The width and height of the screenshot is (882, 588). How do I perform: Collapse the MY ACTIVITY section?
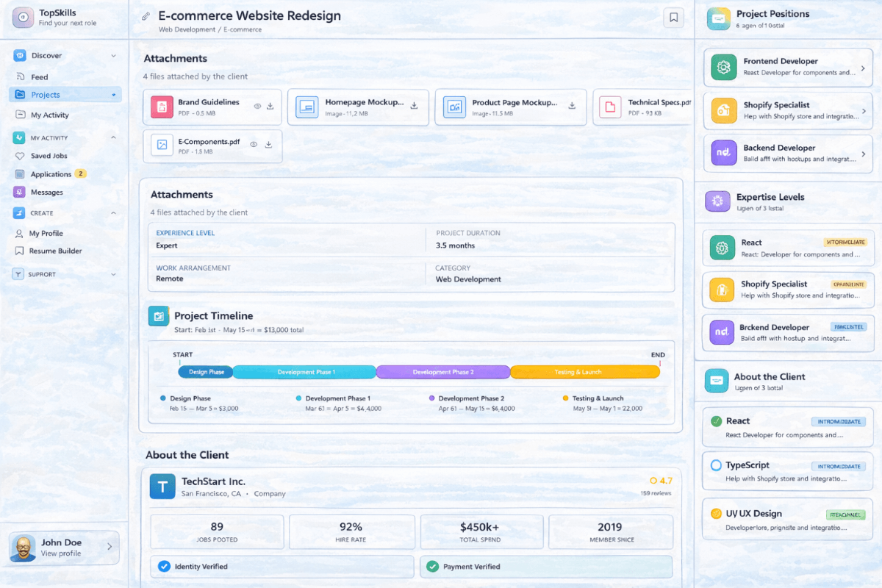[112, 137]
